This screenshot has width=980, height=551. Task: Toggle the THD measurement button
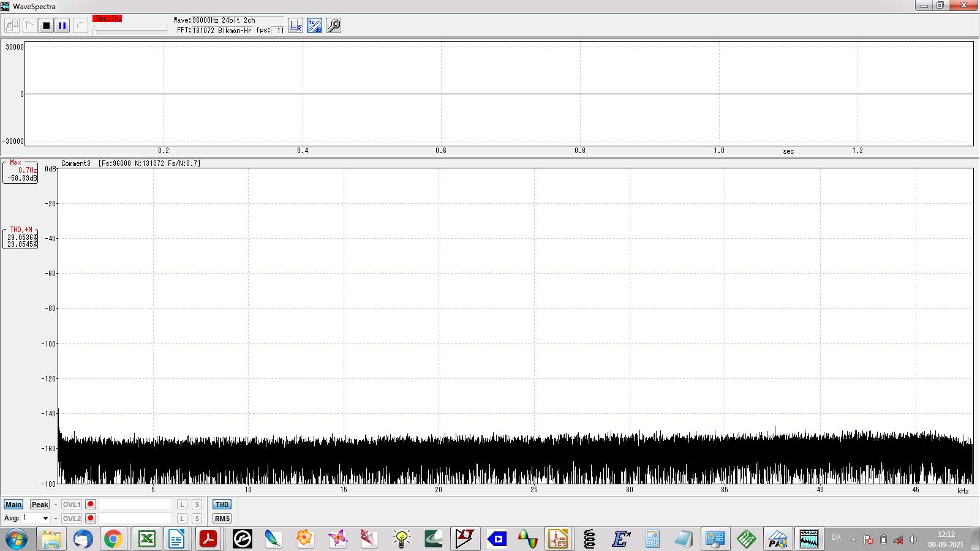(x=222, y=504)
